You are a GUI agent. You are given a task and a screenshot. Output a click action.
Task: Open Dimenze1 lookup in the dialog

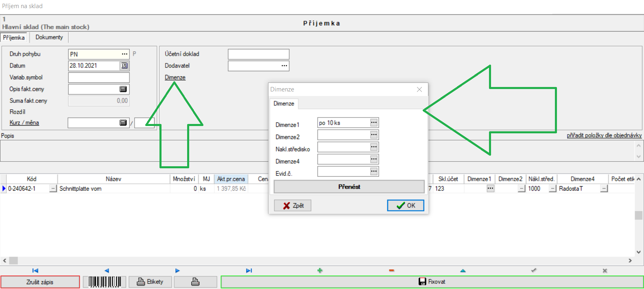pyautogui.click(x=374, y=123)
